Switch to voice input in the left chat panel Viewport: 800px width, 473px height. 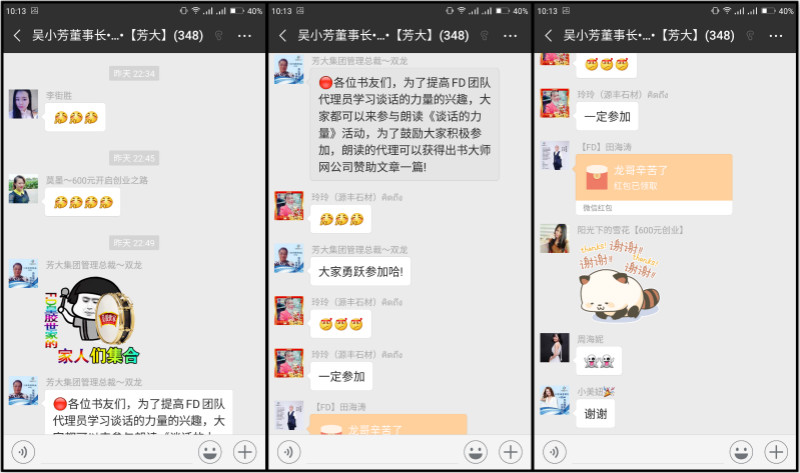click(x=24, y=451)
